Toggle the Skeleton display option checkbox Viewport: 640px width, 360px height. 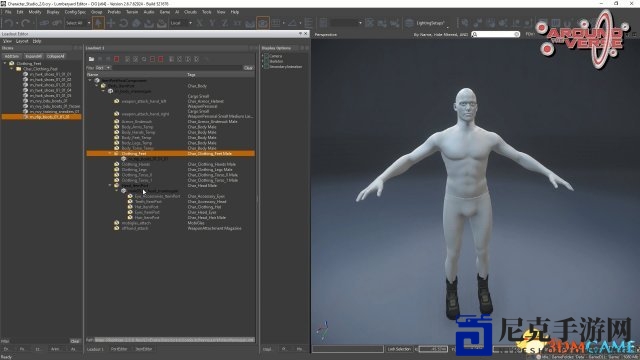tap(266, 61)
